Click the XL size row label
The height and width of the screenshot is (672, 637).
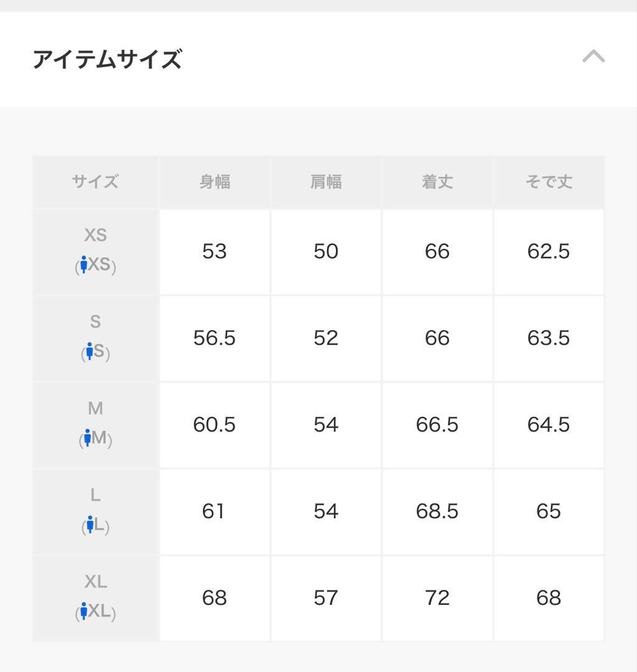pos(95,582)
